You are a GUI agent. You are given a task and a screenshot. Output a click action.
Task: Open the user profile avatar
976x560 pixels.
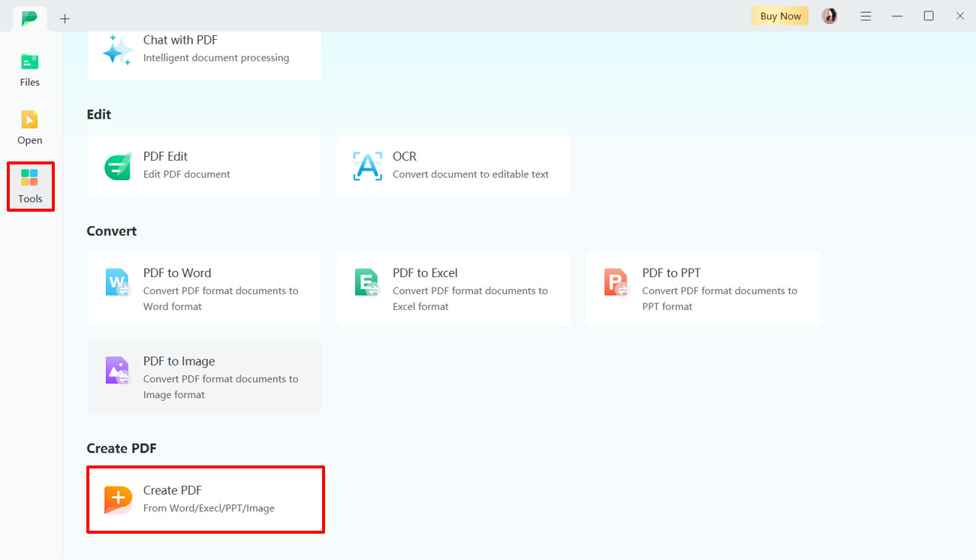830,16
